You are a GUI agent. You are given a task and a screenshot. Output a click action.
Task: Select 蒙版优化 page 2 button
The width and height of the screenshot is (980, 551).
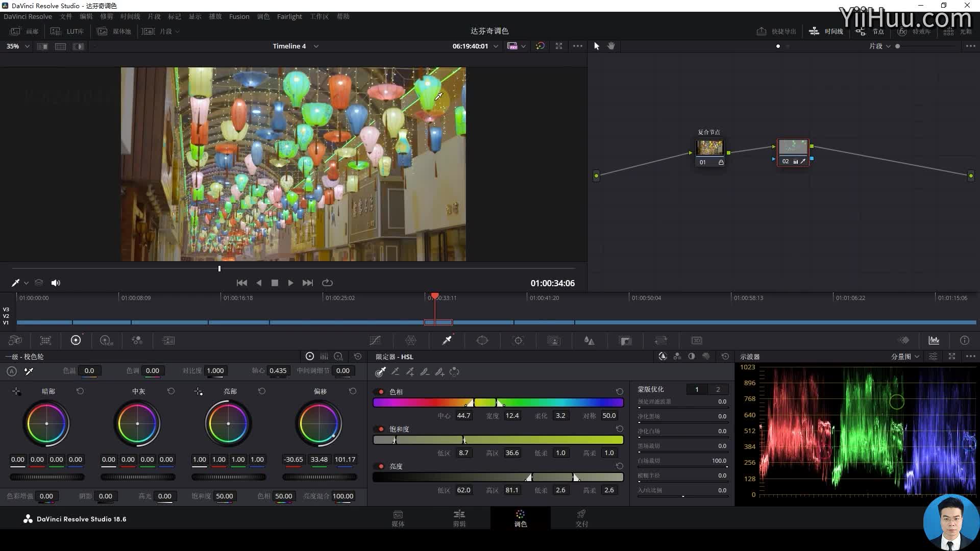point(718,389)
